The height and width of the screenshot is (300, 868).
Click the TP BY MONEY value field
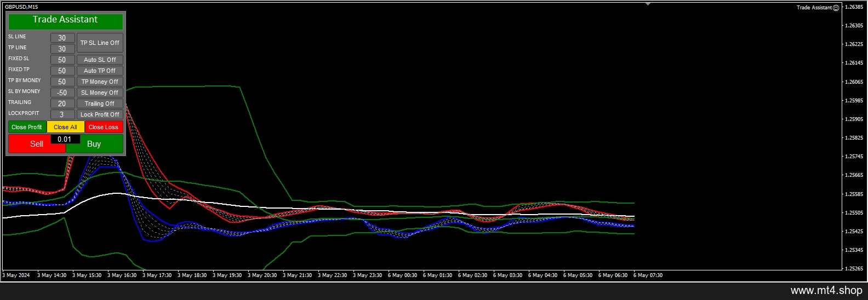(62, 82)
